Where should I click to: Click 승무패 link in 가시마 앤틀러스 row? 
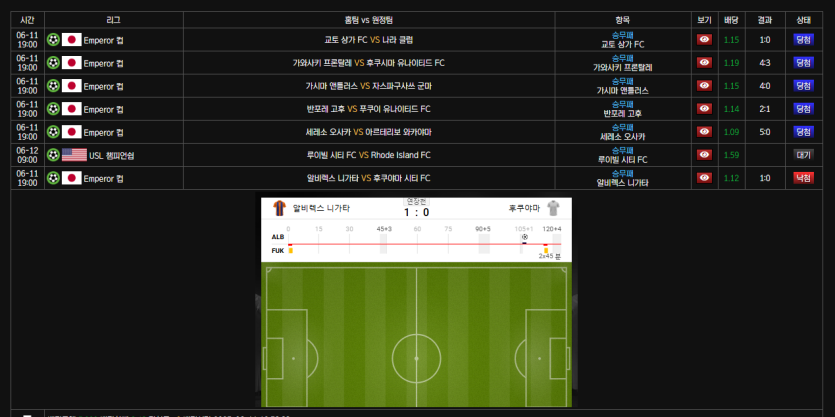pyautogui.click(x=623, y=81)
